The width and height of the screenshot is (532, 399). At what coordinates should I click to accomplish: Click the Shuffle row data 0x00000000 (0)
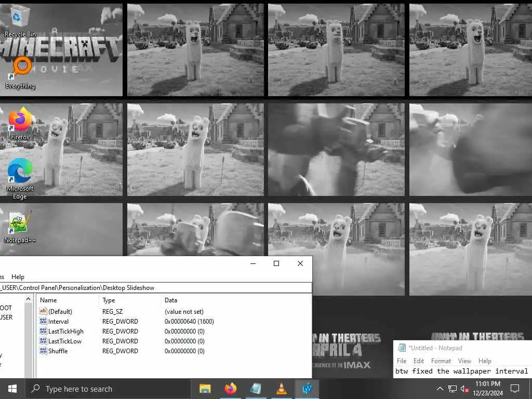[x=184, y=351]
